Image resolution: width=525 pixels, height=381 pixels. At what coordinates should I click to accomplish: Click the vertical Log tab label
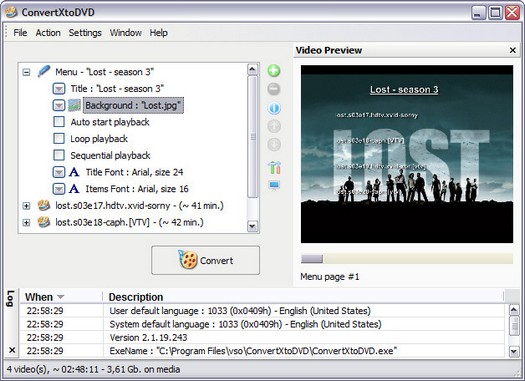[x=11, y=299]
